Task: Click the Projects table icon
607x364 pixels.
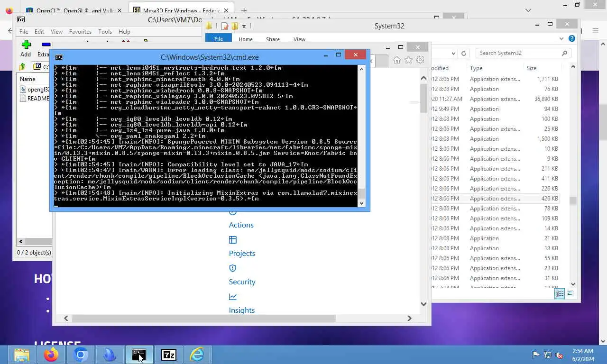Action: [x=232, y=240]
